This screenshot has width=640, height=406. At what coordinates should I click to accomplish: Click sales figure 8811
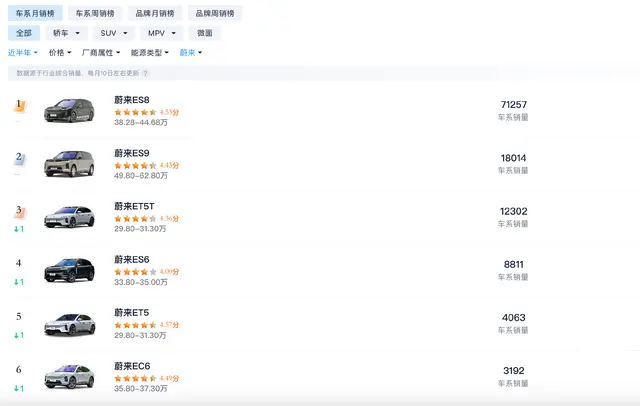pos(513,264)
